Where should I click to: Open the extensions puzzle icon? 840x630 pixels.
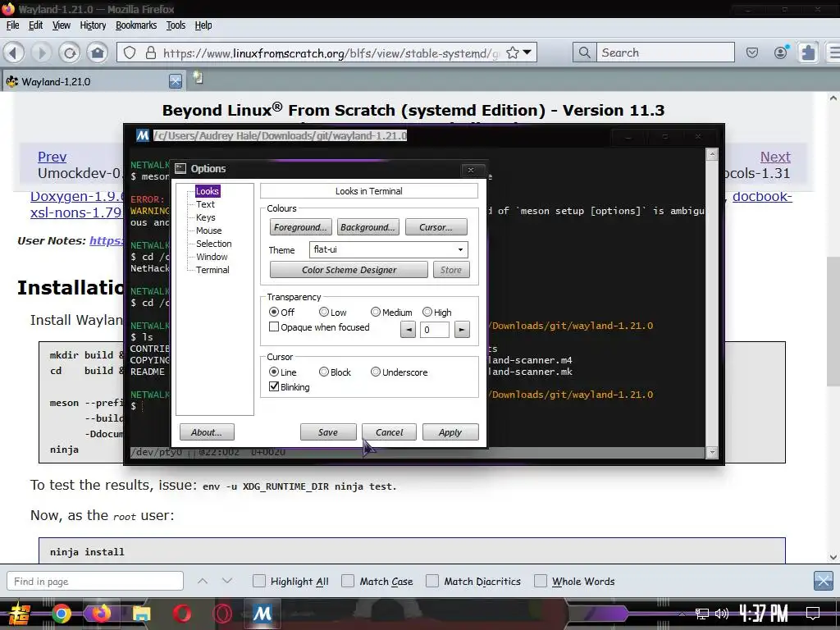point(808,52)
